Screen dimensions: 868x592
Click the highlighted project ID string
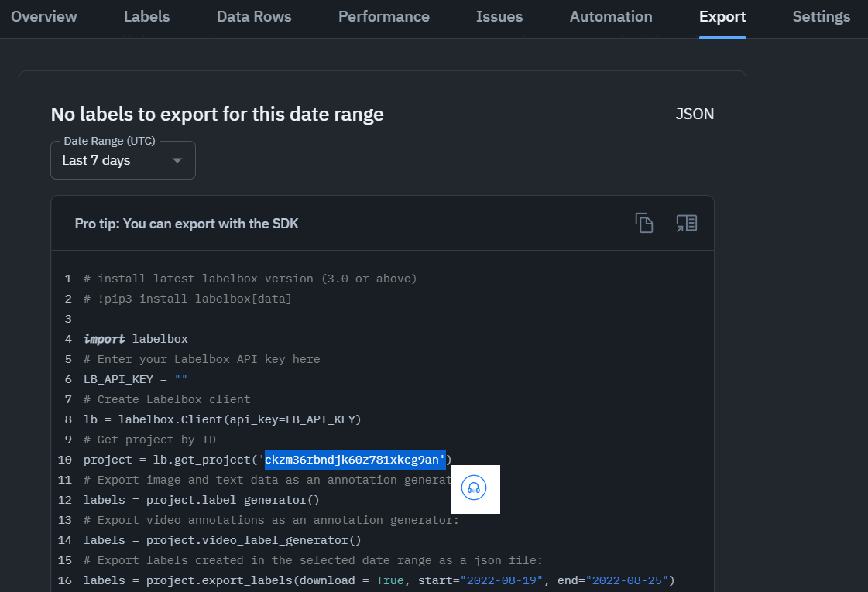(x=355, y=460)
